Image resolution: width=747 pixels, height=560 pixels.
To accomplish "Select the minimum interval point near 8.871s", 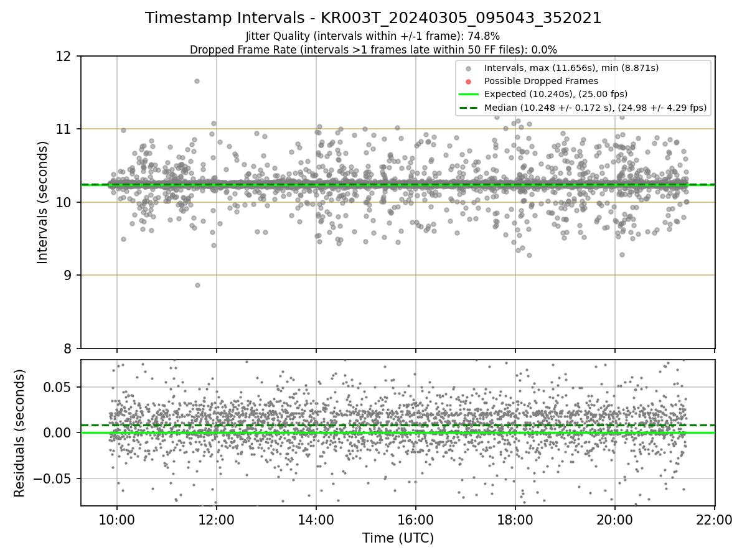I will click(x=197, y=285).
